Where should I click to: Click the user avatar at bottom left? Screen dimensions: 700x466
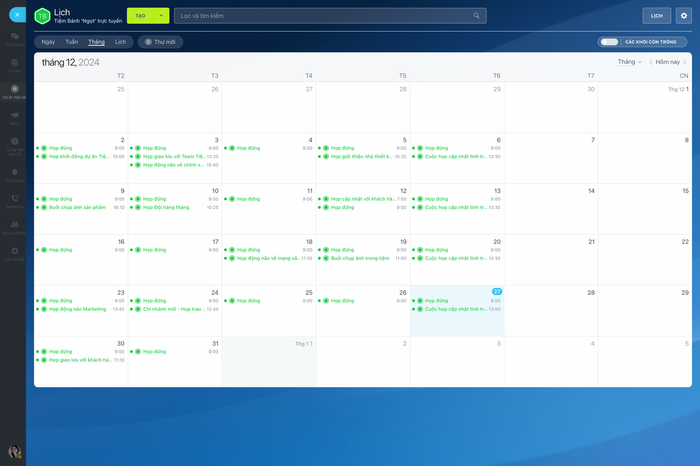pyautogui.click(x=14, y=451)
